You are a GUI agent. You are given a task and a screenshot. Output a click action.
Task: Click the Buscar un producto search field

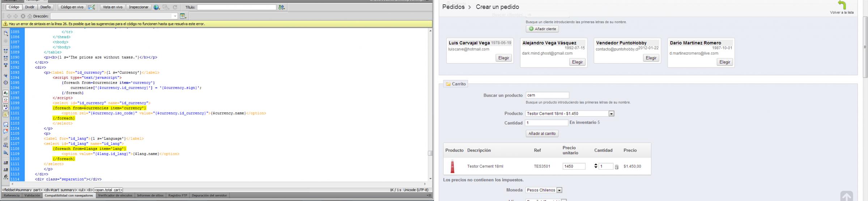pos(547,95)
